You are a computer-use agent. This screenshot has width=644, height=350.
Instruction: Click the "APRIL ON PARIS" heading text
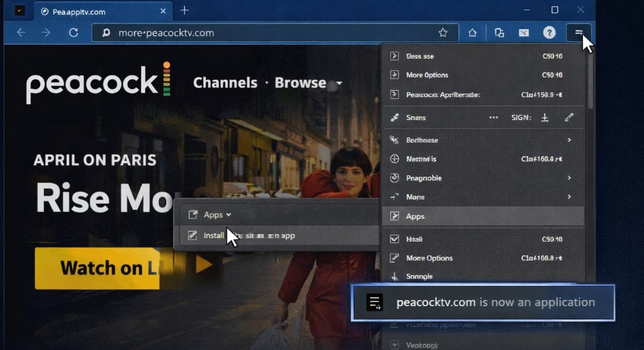point(95,160)
